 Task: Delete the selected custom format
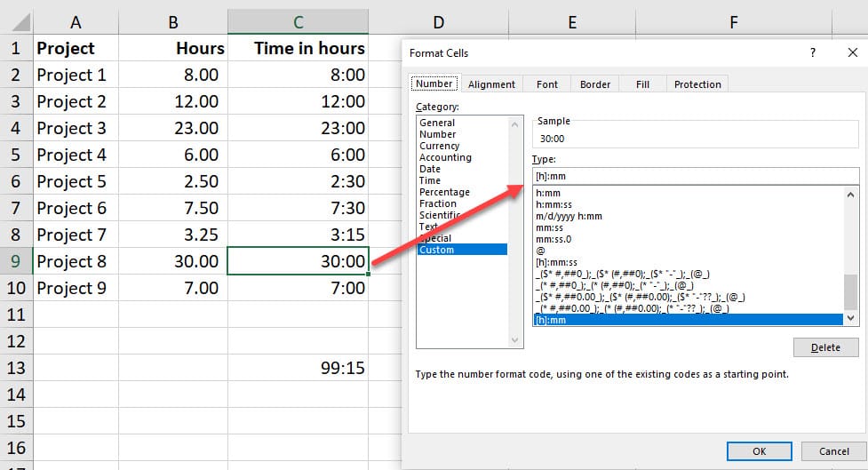point(825,347)
